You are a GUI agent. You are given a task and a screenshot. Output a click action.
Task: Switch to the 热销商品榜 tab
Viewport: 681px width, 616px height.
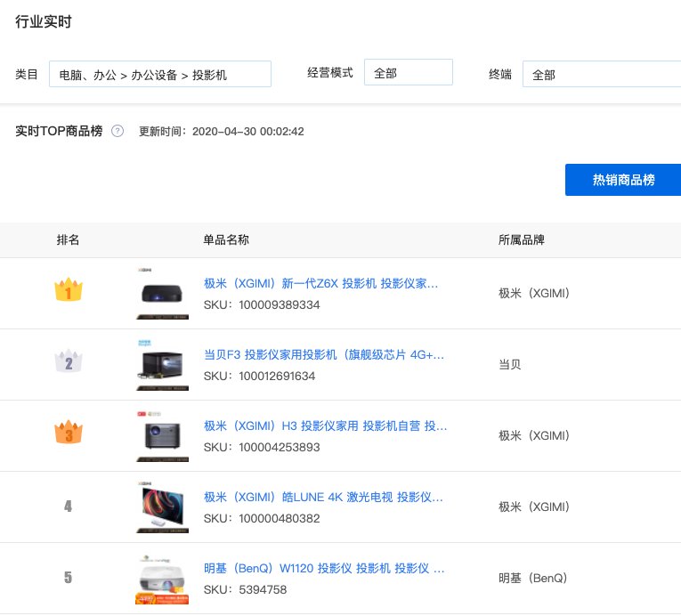(623, 180)
